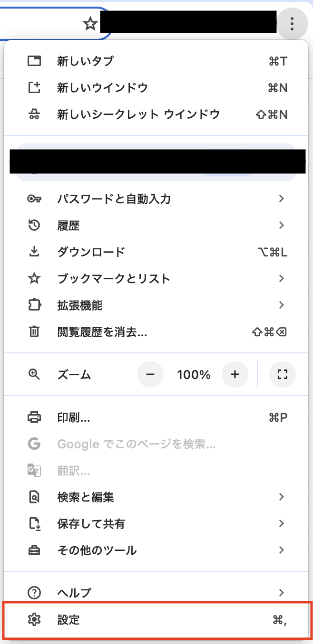The height and width of the screenshot is (644, 313).
Task: Open the 保存して共有 submenu
Action: click(x=91, y=524)
